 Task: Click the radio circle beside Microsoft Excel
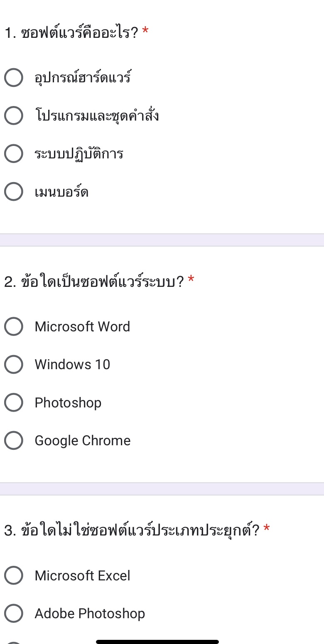pyautogui.click(x=14, y=575)
